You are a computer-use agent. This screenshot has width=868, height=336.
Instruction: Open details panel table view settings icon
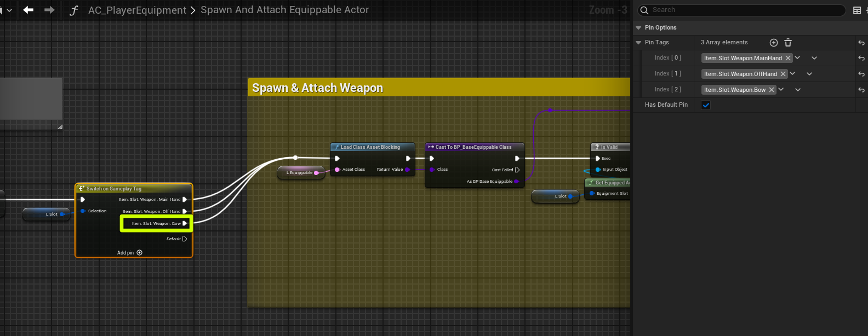tap(857, 10)
